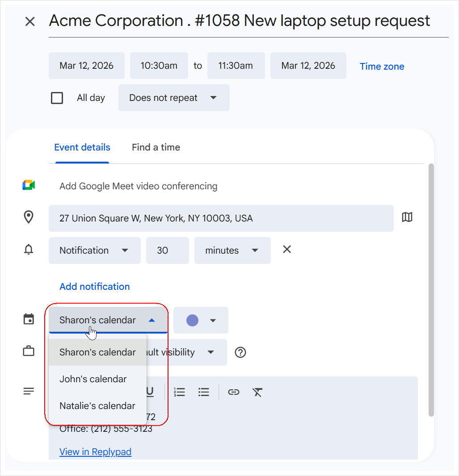
Task: Expand the Notification type dropdown
Action: 94,251
